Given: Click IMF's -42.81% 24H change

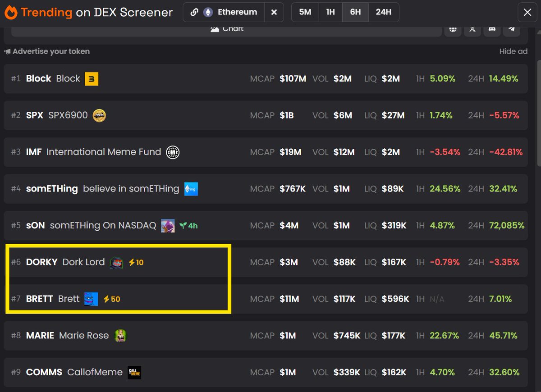Looking at the screenshot, I should 506,152.
